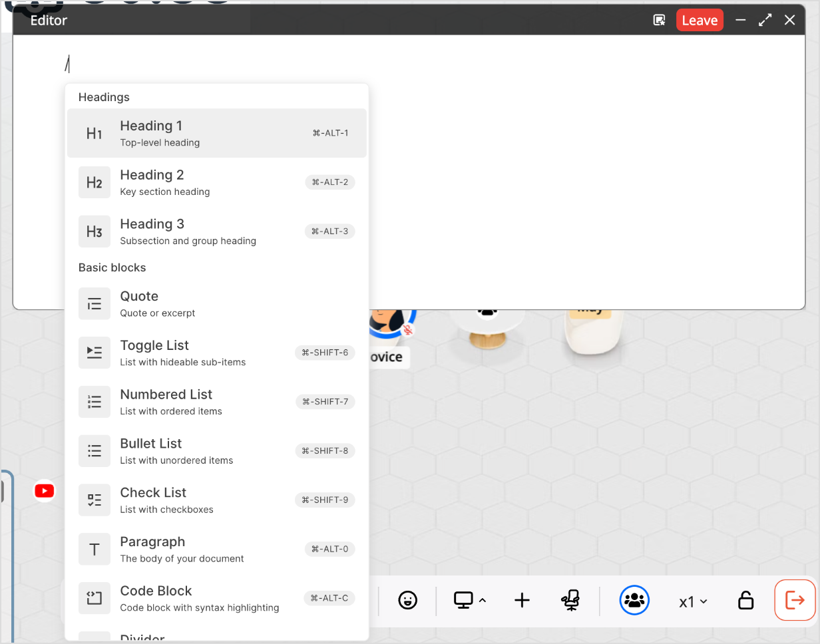The width and height of the screenshot is (820, 644).
Task: Toggle the participants group button
Action: pyautogui.click(x=634, y=601)
